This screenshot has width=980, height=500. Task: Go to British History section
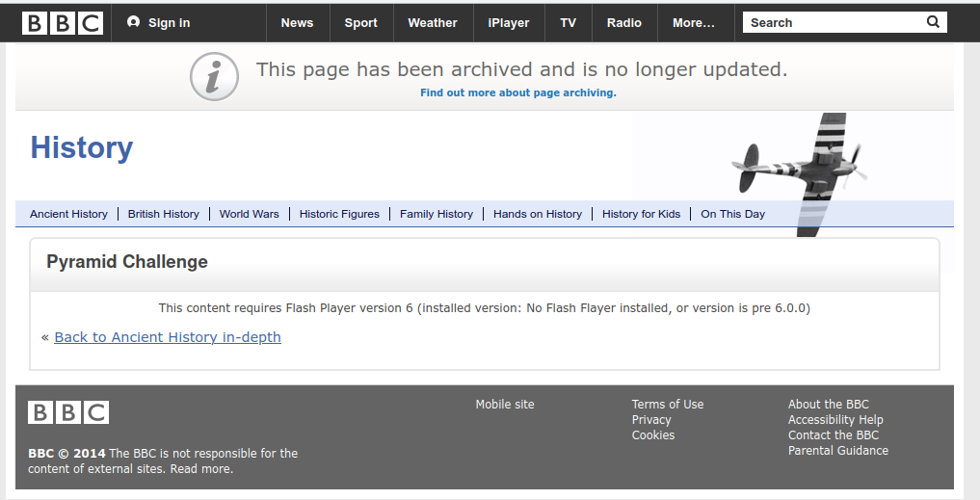[x=163, y=214]
